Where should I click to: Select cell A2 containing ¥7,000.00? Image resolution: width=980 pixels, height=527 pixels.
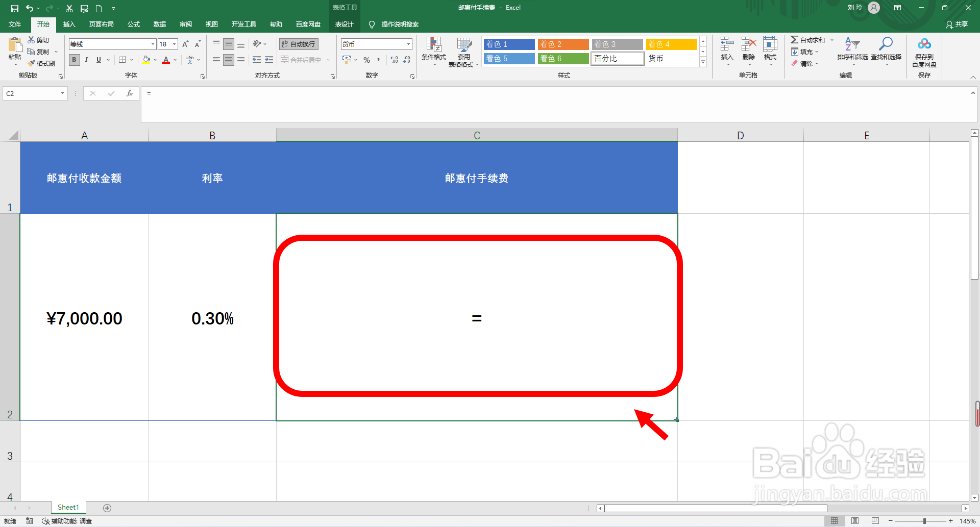click(x=84, y=317)
